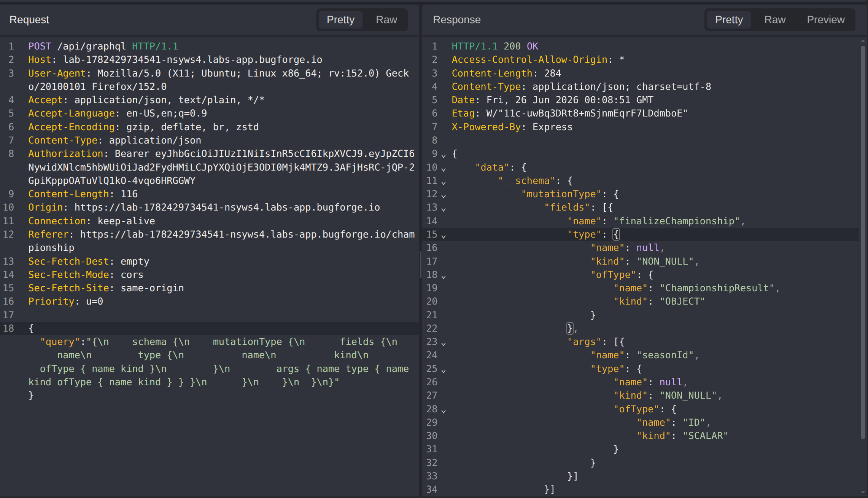
Task: Collapse the "type" object on line 15
Action: (x=444, y=236)
